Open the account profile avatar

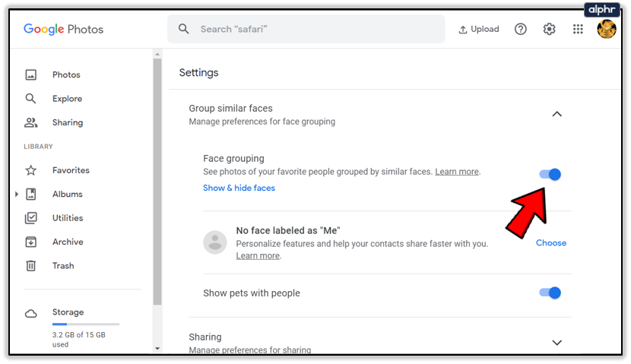pos(607,30)
